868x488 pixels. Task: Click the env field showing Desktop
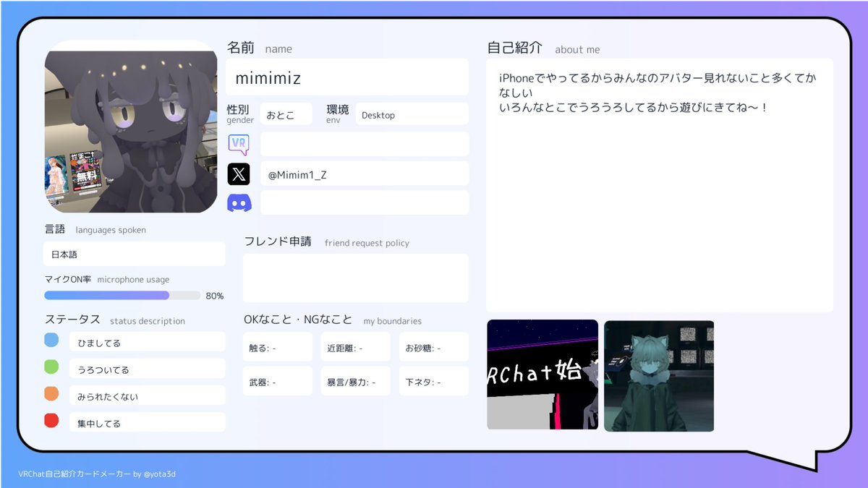click(x=412, y=114)
